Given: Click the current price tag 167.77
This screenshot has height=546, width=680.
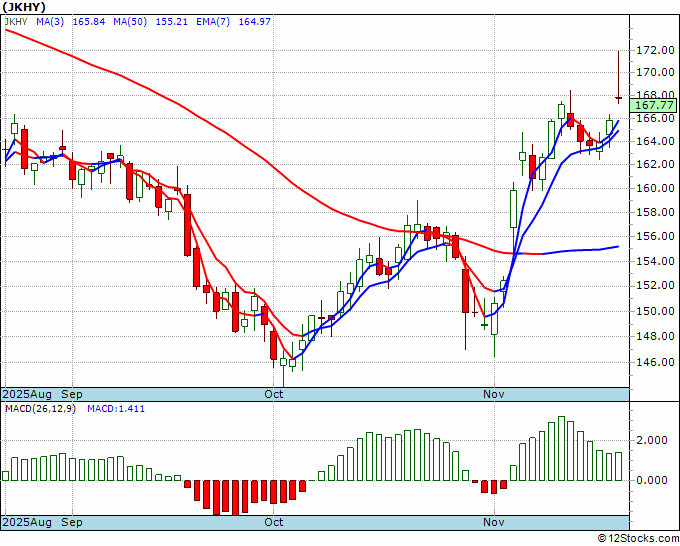Looking at the screenshot, I should click(x=654, y=105).
